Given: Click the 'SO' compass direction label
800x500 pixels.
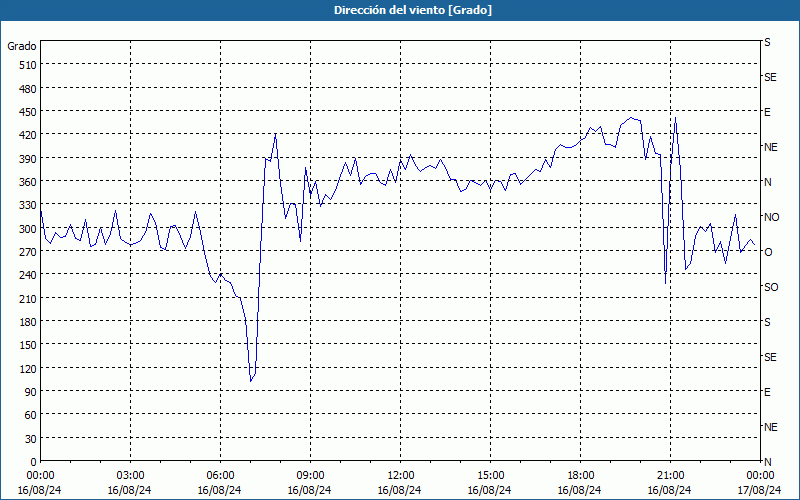Looking at the screenshot, I should point(771,287).
